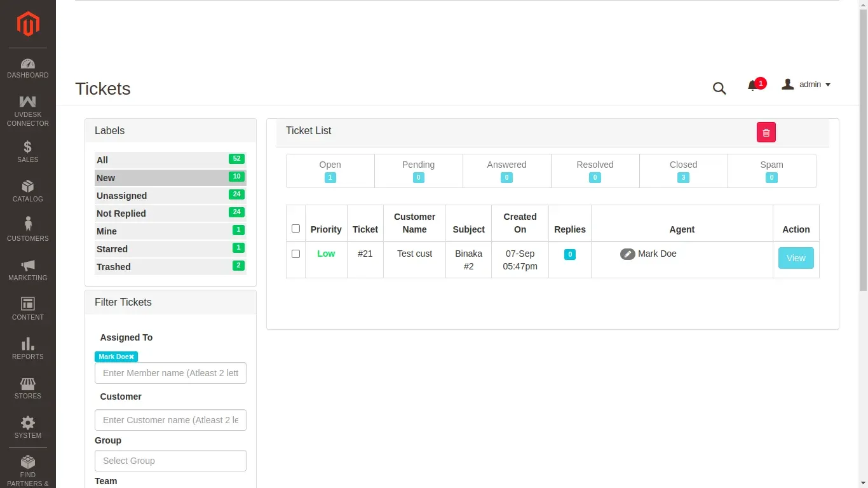Open the System sidebar menu

[28, 427]
